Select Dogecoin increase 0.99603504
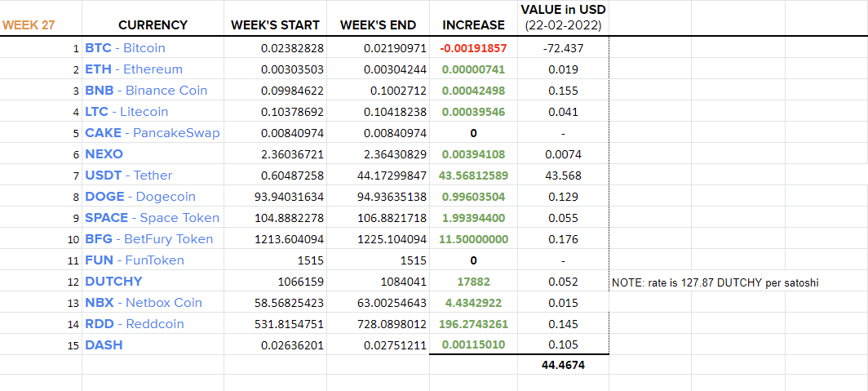This screenshot has width=868, height=391. click(x=473, y=197)
